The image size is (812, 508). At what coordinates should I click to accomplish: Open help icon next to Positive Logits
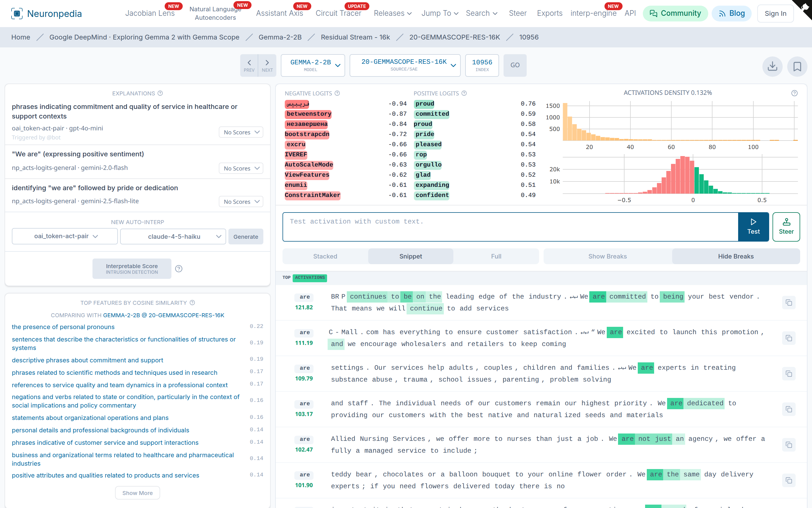click(464, 93)
